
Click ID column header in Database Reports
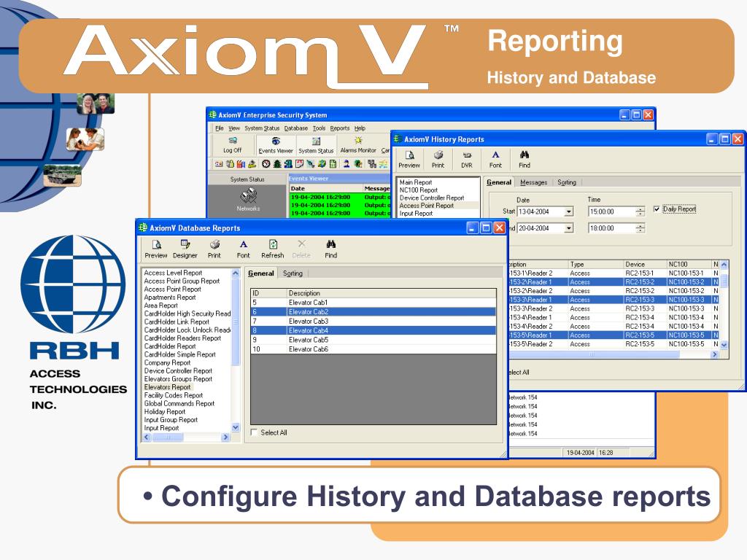coord(268,293)
